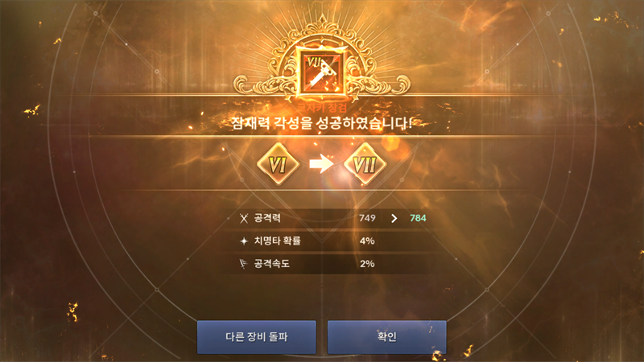This screenshot has width=644, height=362.
Task: Select the 다른 장비 돌파 button
Action: tap(256, 337)
